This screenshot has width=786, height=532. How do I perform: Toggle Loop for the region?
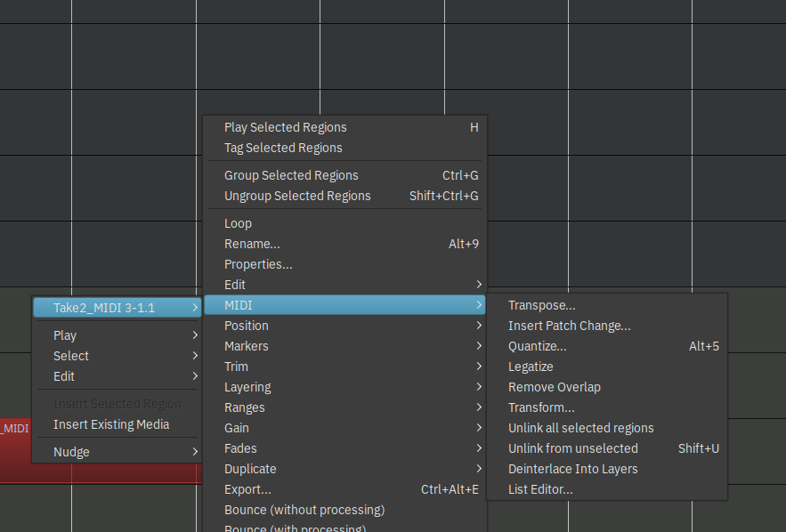point(238,223)
